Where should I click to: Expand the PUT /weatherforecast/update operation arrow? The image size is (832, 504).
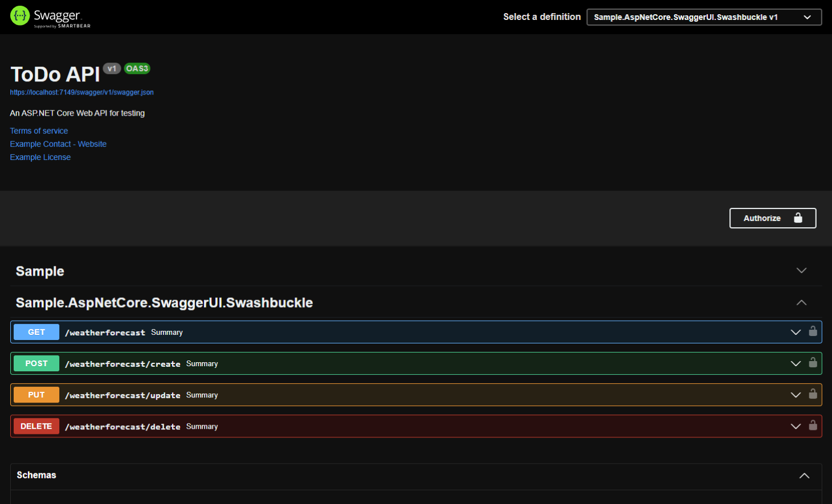pos(796,395)
